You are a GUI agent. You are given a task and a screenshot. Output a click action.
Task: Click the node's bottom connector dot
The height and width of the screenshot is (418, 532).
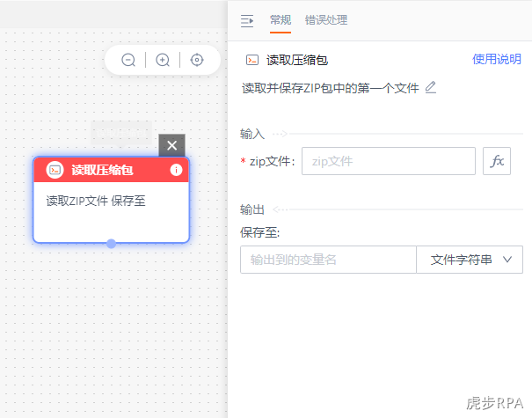click(x=111, y=244)
